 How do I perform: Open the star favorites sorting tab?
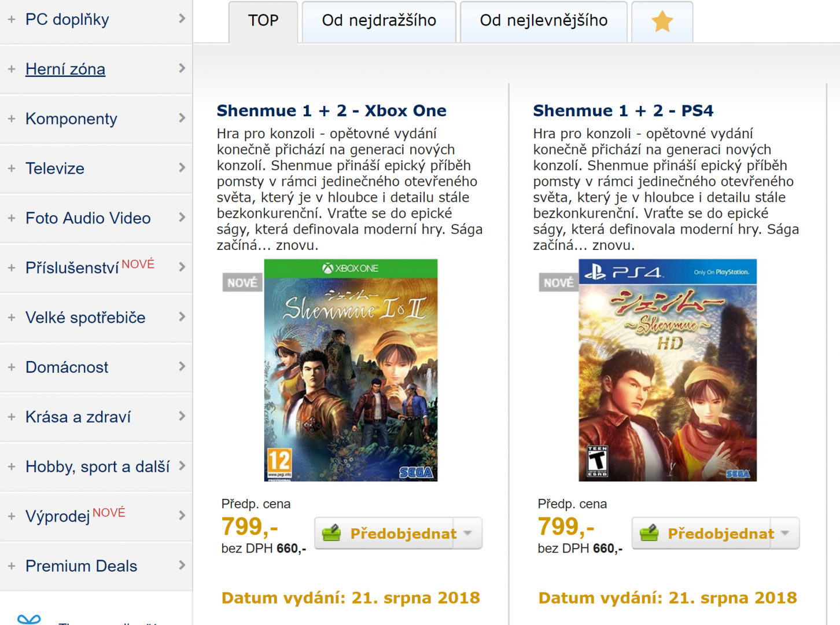tap(662, 21)
